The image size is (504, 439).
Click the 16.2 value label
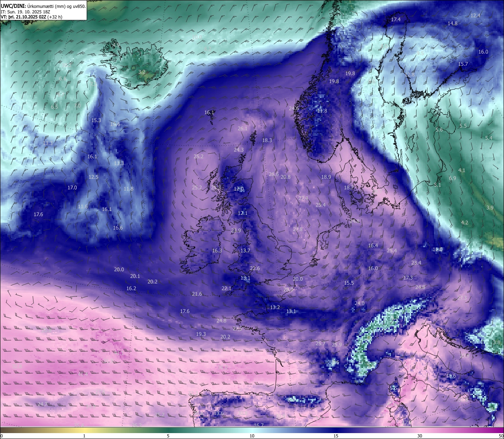(x=131, y=289)
